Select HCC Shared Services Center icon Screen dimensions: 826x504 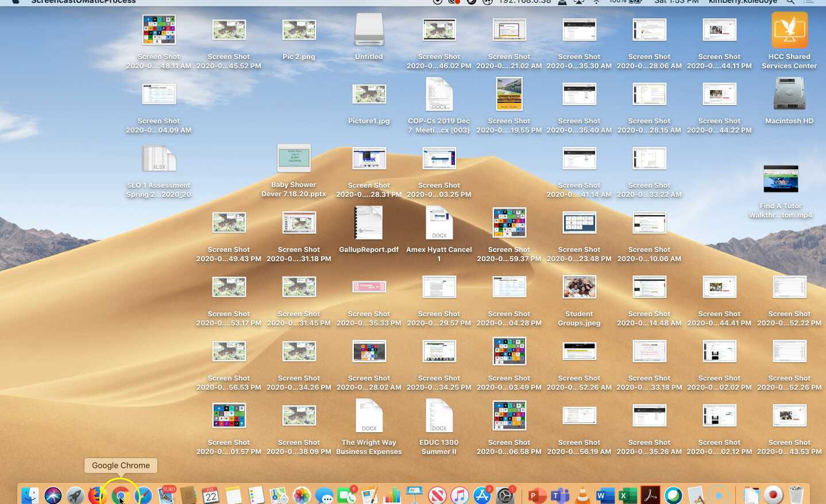pos(789,30)
